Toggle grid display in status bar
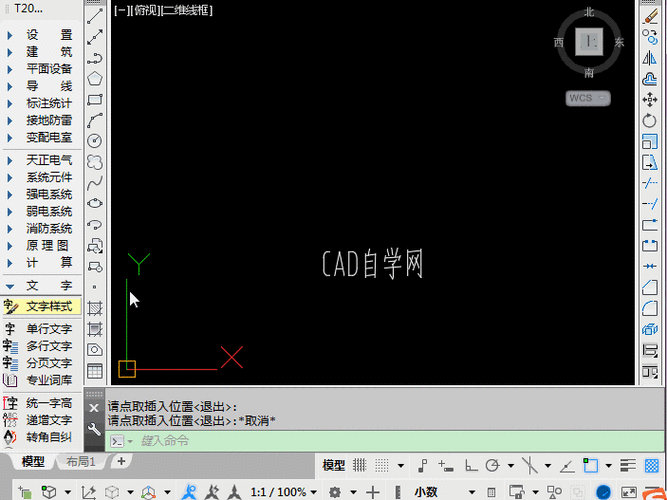 pyautogui.click(x=359, y=465)
